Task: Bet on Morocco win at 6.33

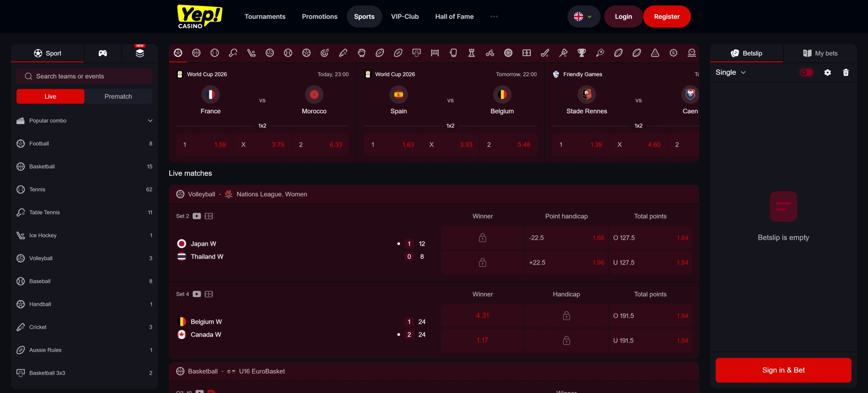Action: 320,144
